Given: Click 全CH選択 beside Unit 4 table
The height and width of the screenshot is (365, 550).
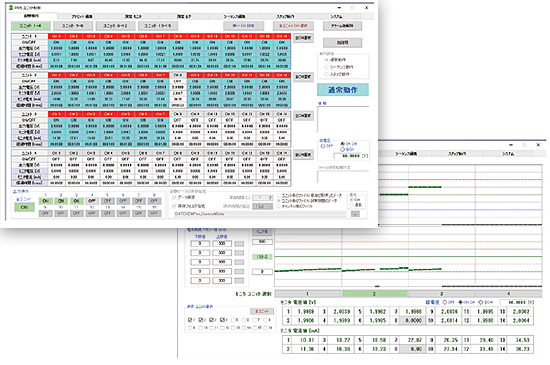Looking at the screenshot, I should 303,155.
